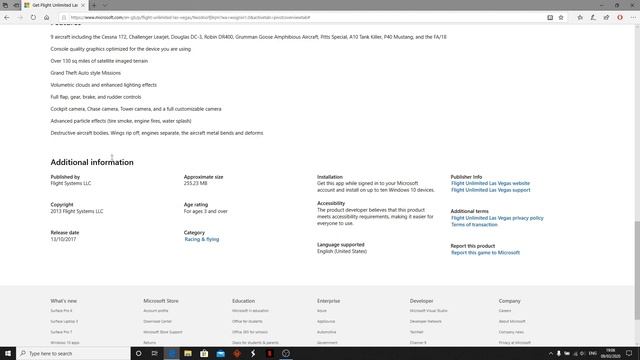Viewport: 640px width, 360px height.
Task: Open Account profile footer link
Action: [x=156, y=311]
